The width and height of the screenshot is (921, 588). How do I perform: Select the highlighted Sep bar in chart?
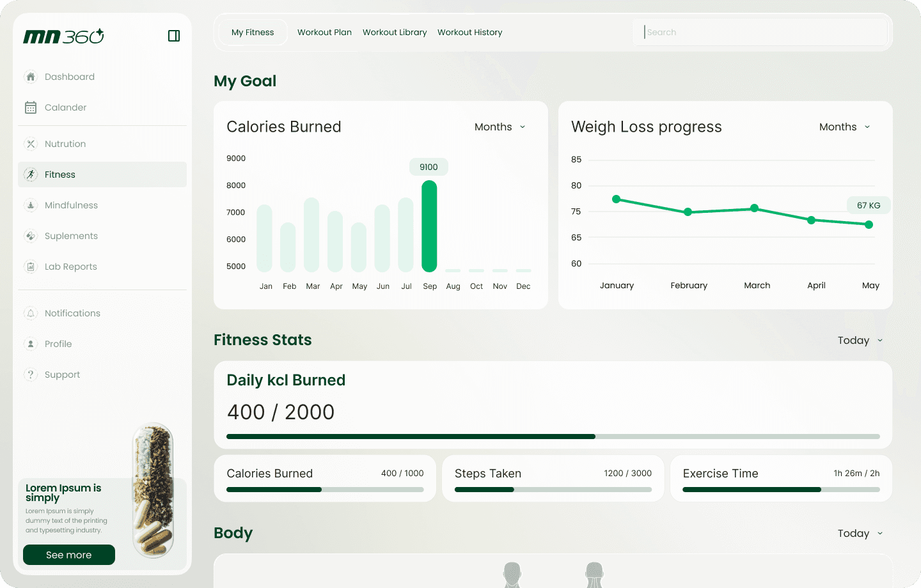tap(429, 226)
